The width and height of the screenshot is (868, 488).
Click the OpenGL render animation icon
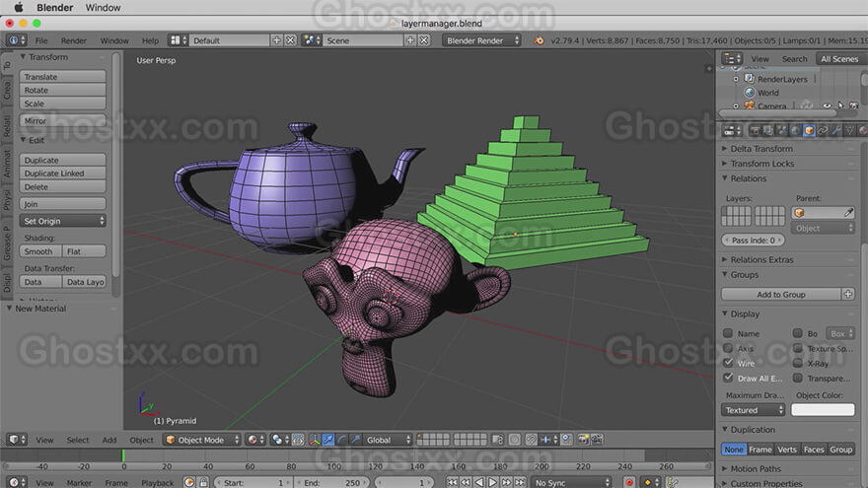point(597,440)
